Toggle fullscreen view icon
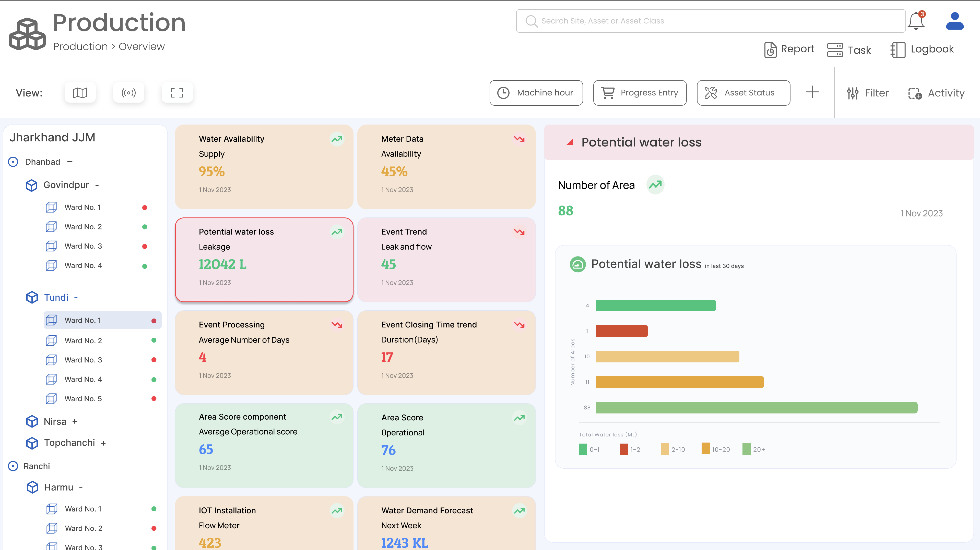This screenshot has width=980, height=550. coord(177,92)
